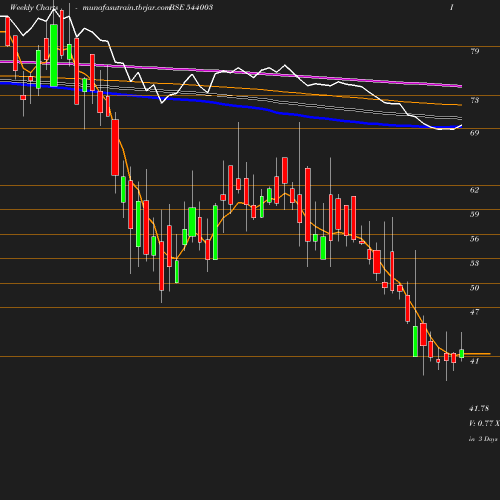Click the 'BSE 544093' symbol label
Viewport: 500px width, 500px height.
191,7
